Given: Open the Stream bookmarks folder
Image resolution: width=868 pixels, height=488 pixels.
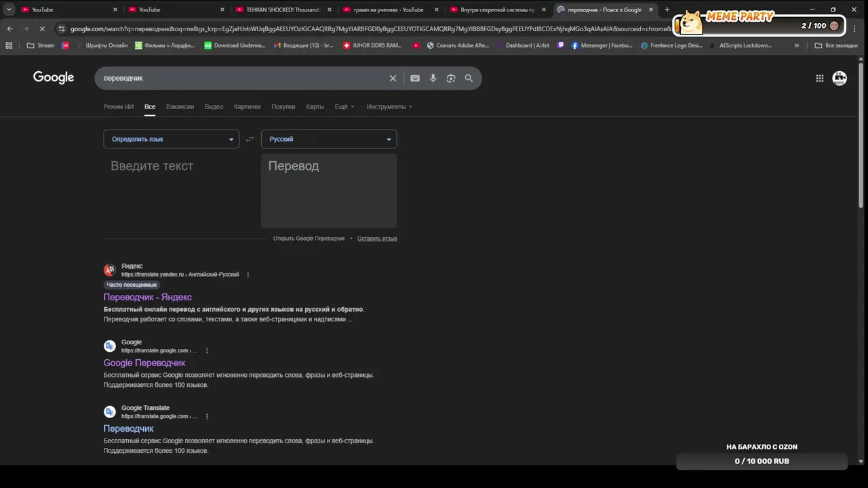Looking at the screenshot, I should [x=41, y=45].
